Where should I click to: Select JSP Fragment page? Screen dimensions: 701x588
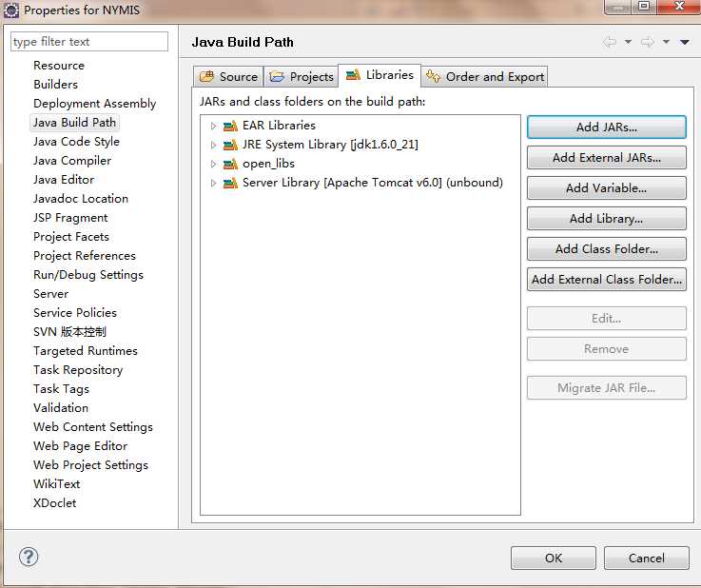pos(70,218)
